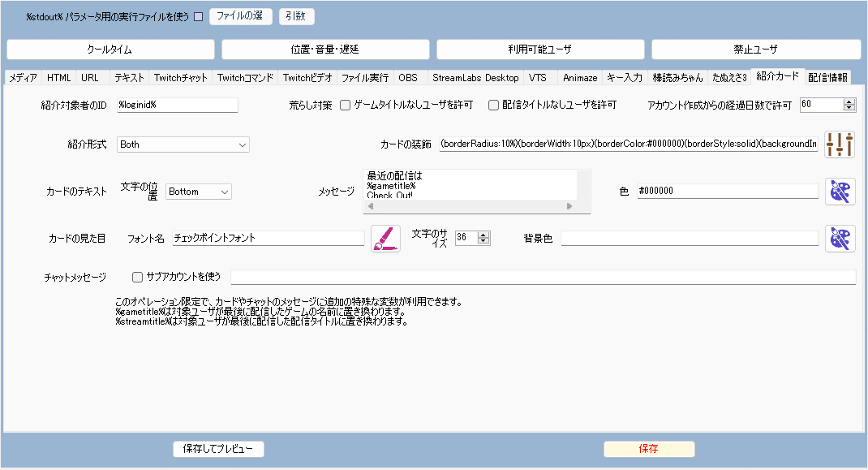
Task: Click 色 #000000 input field
Action: click(x=728, y=192)
